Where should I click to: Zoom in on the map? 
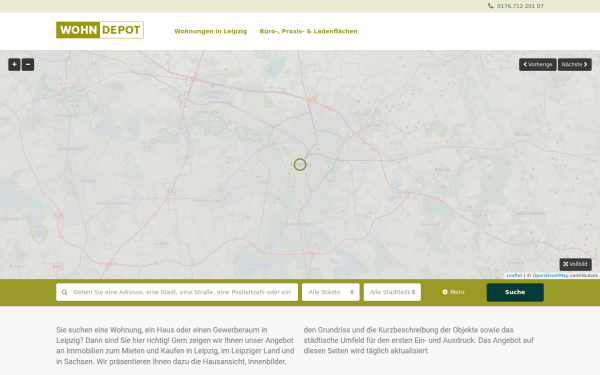(14, 64)
